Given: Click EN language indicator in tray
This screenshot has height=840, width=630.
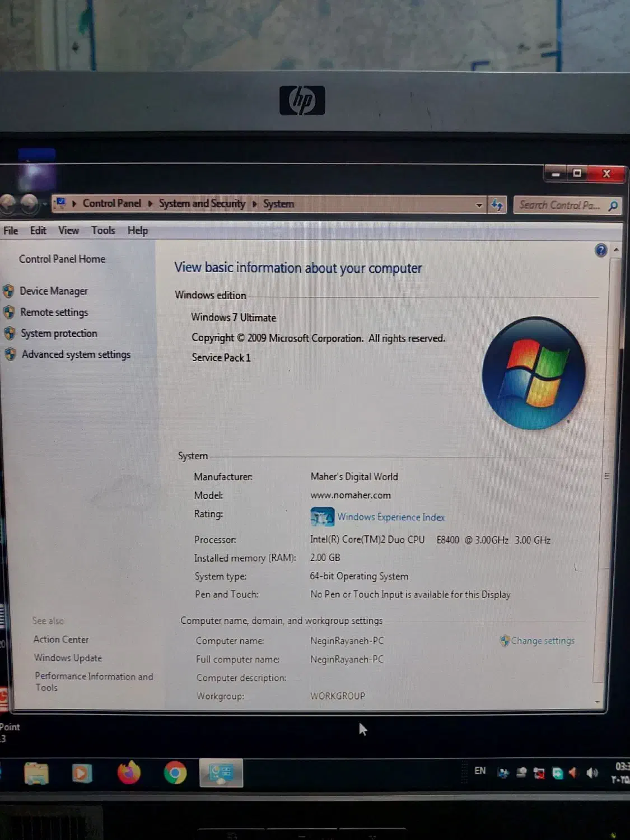Looking at the screenshot, I should (480, 771).
